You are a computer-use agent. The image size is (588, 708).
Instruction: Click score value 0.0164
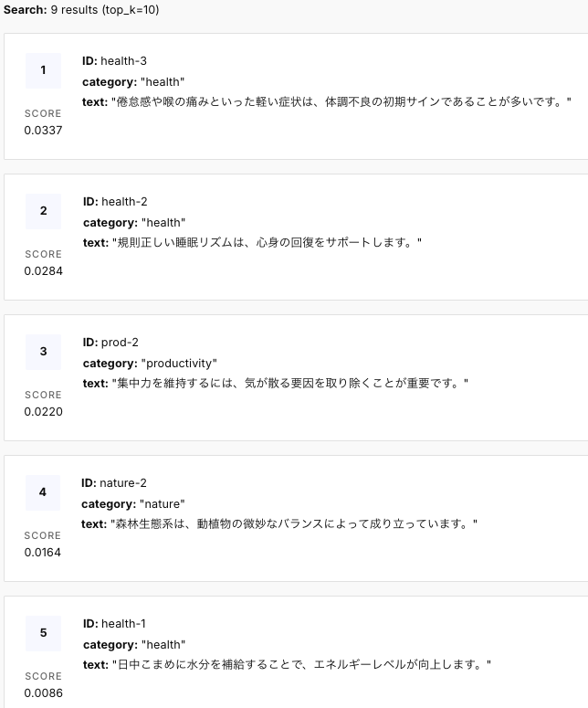click(43, 552)
